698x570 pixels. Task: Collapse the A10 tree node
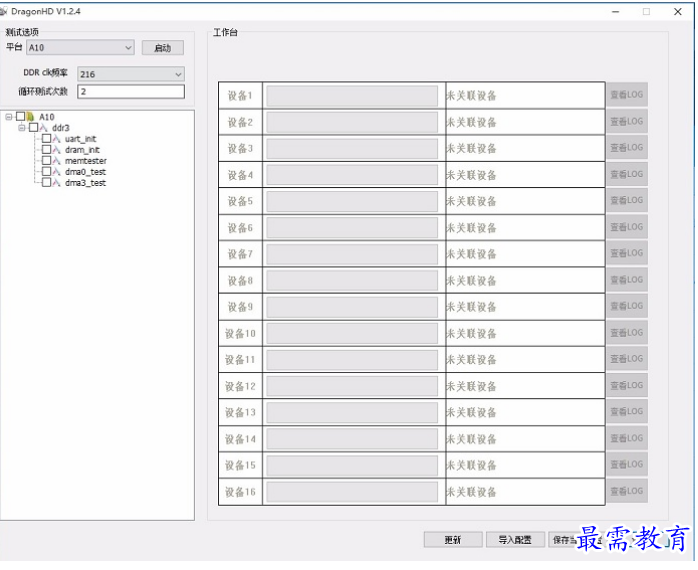pos(8,117)
